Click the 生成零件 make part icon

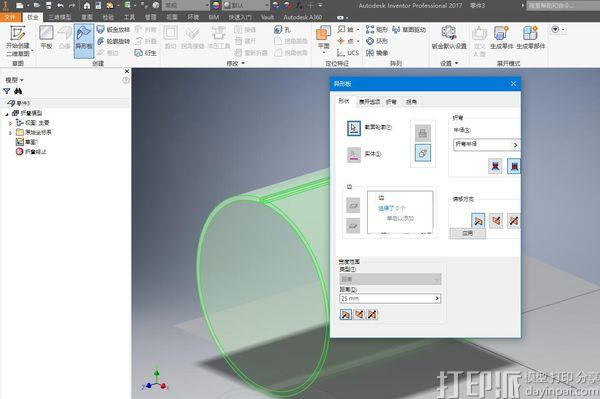pos(501,37)
